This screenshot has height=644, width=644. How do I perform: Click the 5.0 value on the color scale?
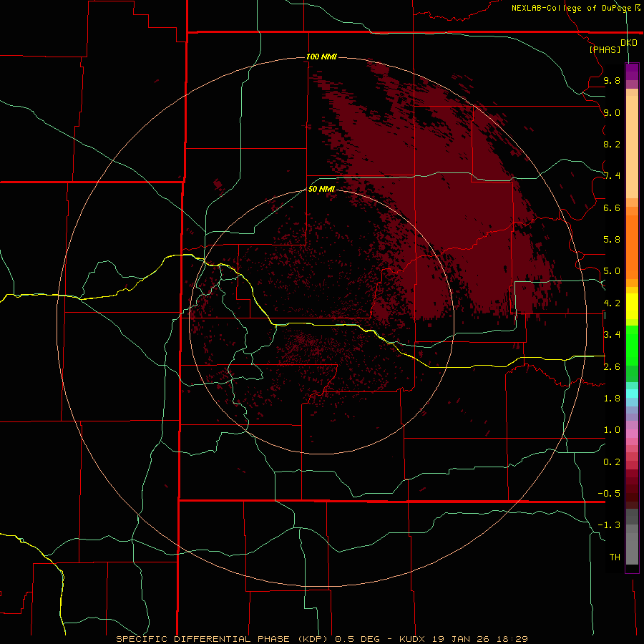click(x=612, y=271)
